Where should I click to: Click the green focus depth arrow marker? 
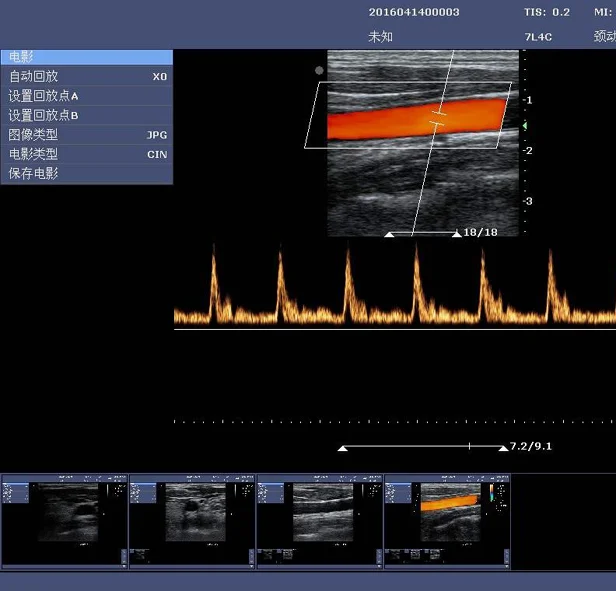[524, 125]
